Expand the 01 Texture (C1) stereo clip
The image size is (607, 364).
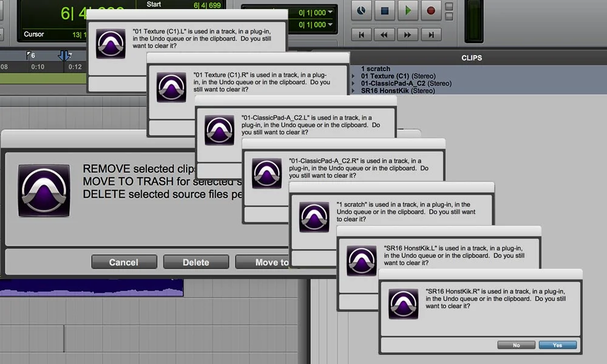point(353,76)
